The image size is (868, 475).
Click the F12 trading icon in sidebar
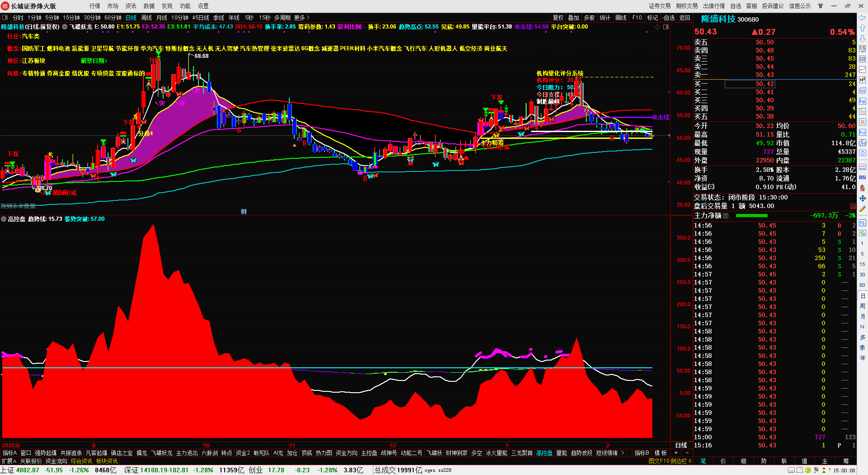click(x=863, y=133)
